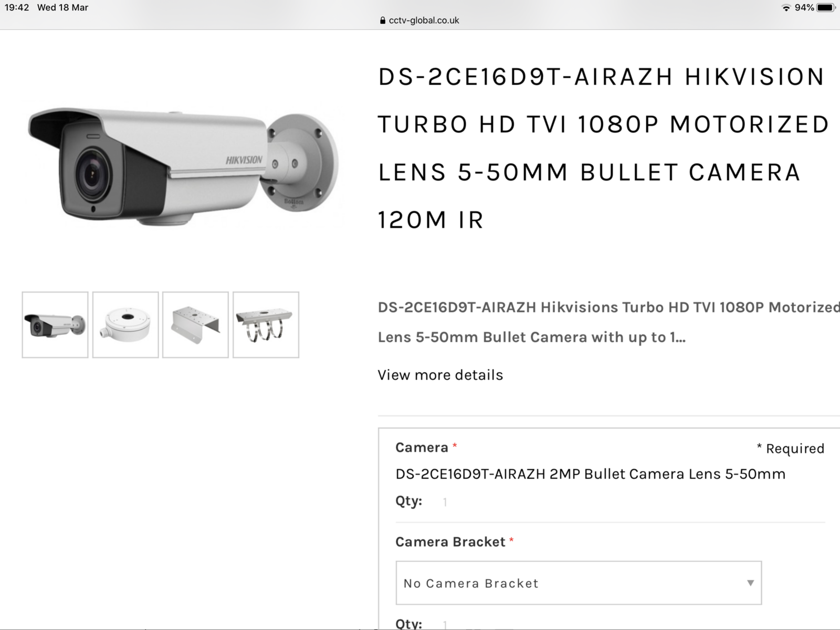The height and width of the screenshot is (630, 840).
Task: Select the corner bracket thumbnail
Action: pyautogui.click(x=195, y=325)
